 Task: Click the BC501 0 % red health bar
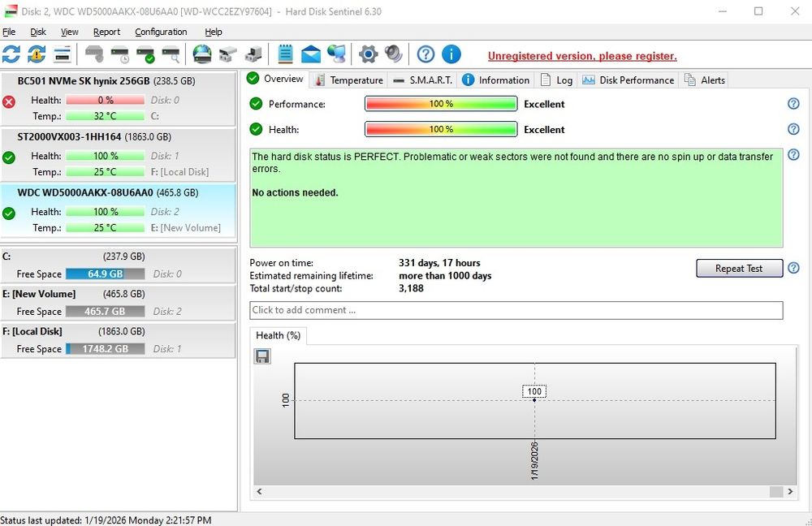point(105,100)
